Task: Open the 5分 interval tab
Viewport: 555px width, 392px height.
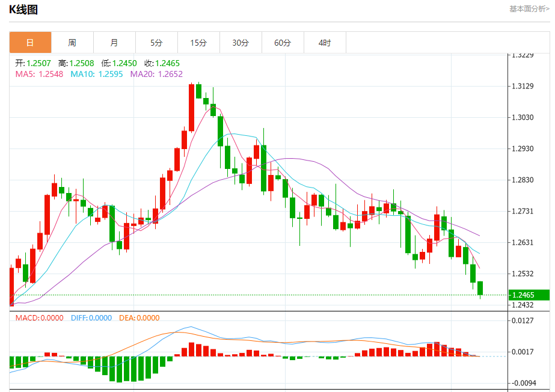Action: (156, 43)
